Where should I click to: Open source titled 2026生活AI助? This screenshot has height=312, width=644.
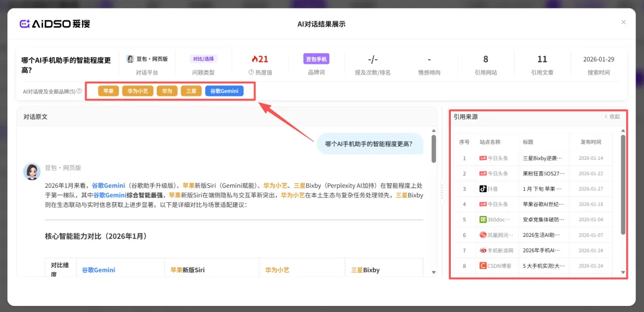[542, 235]
